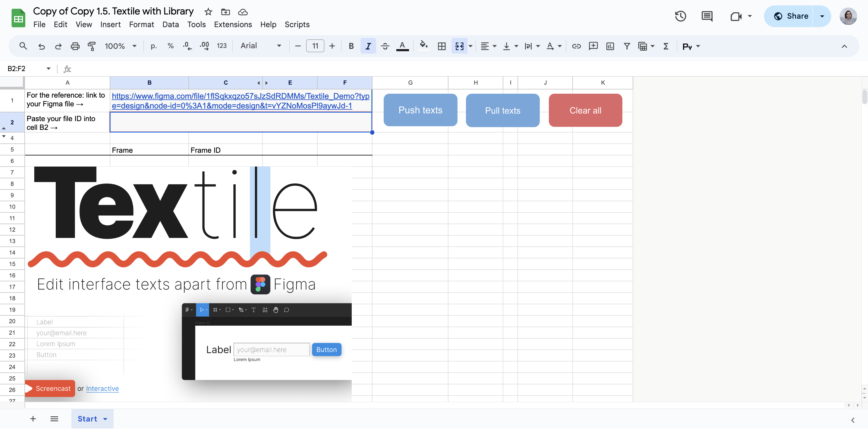This screenshot has height=429, width=868.
Task: Star the document
Action: 208,12
